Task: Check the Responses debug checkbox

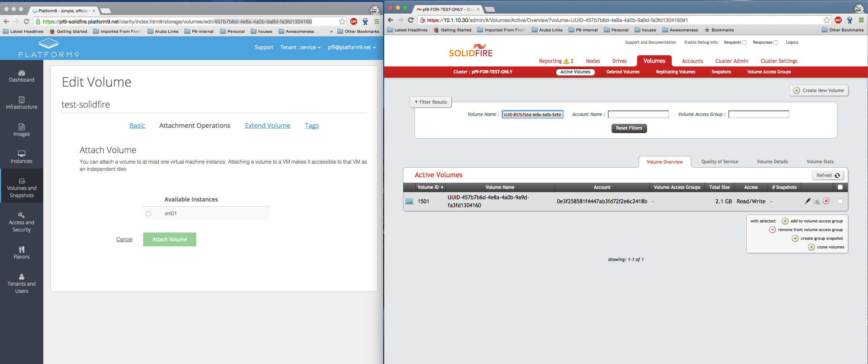Action: pos(776,43)
